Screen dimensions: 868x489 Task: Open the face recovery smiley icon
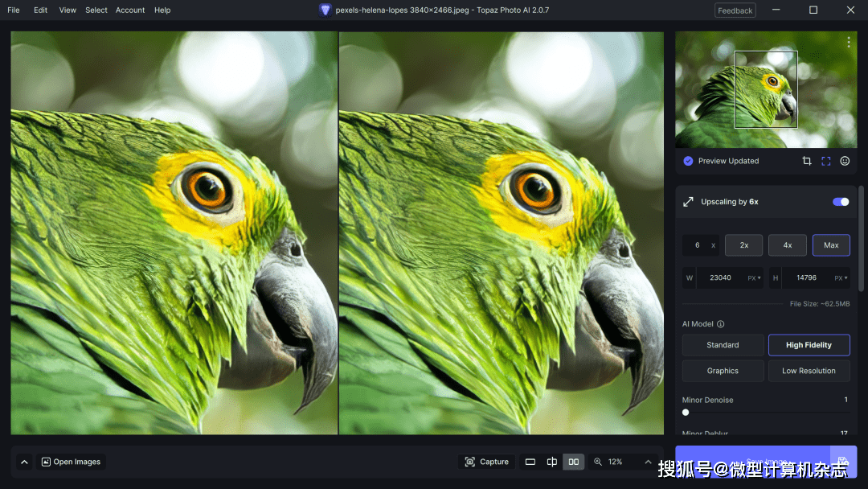(845, 161)
